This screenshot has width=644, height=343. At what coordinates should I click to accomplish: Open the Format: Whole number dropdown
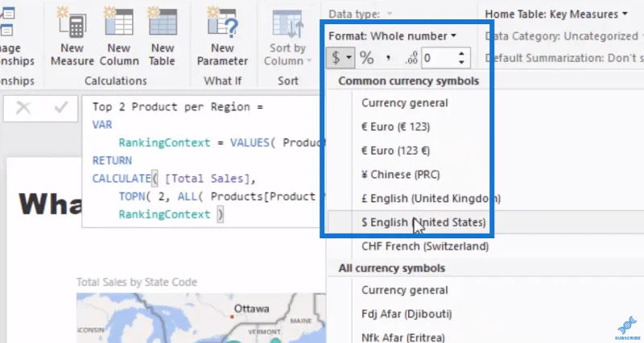[x=392, y=36]
